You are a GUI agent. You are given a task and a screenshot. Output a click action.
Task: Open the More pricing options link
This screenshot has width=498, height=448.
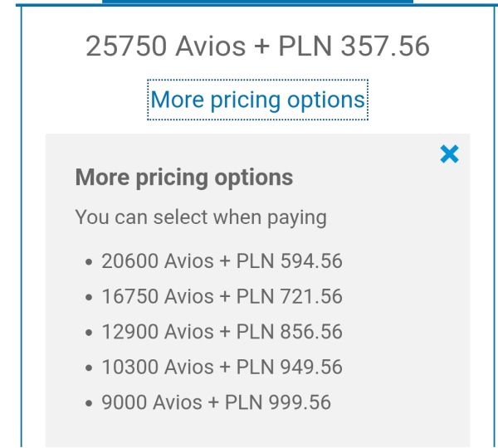(257, 100)
